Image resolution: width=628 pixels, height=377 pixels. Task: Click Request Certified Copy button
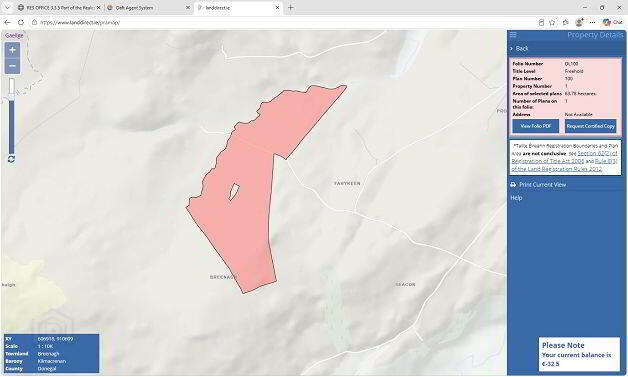coord(590,126)
